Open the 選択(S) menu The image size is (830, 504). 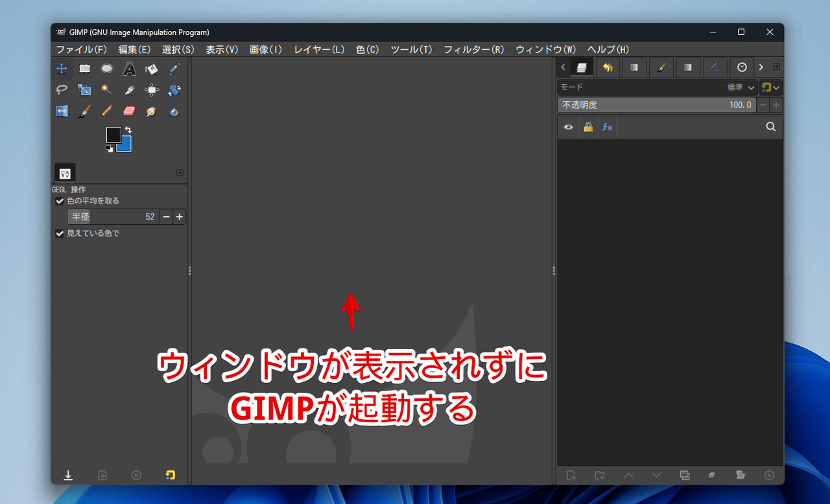click(178, 49)
